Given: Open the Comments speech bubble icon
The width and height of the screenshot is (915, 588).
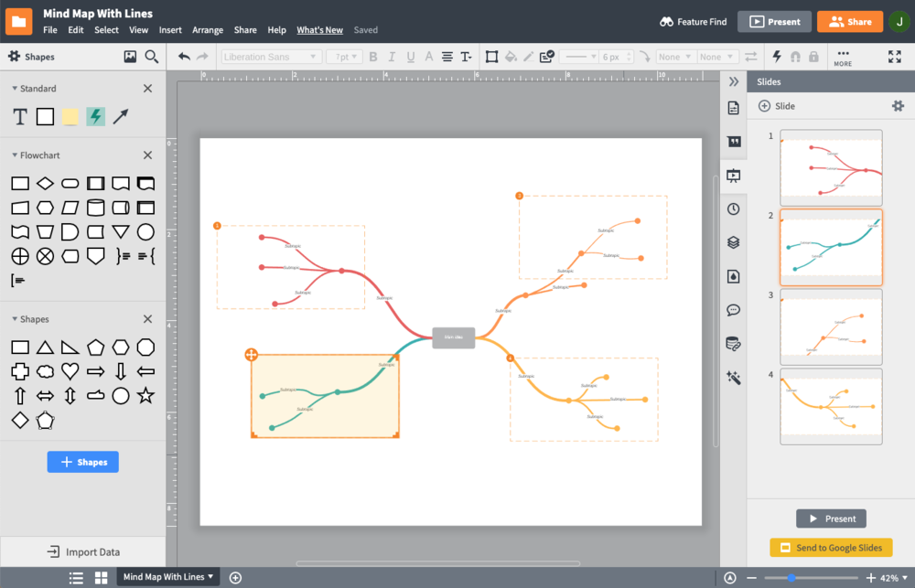Looking at the screenshot, I should point(733,310).
